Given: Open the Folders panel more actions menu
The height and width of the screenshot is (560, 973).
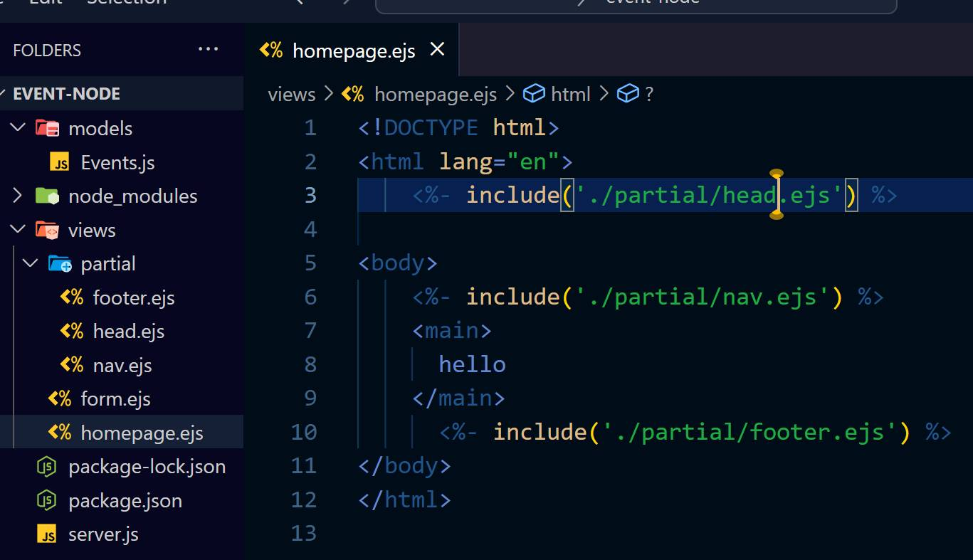Looking at the screenshot, I should point(208,49).
